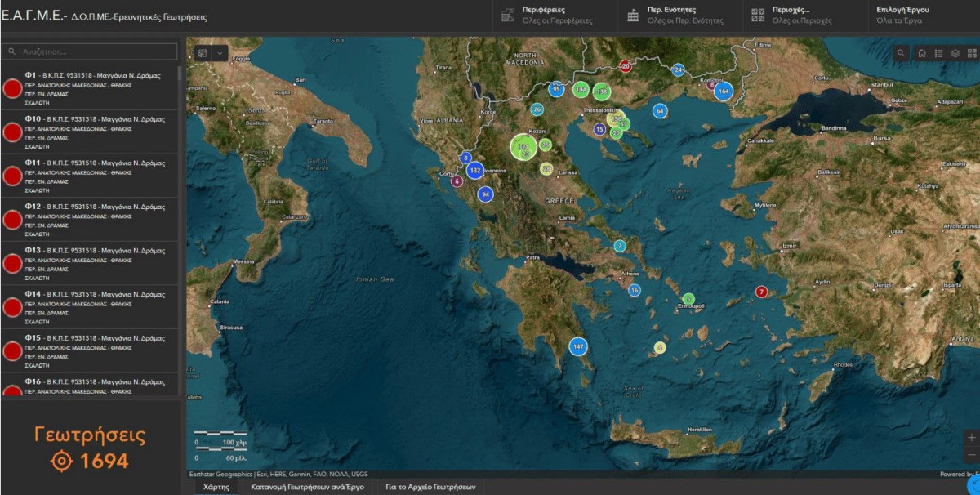The height and width of the screenshot is (495, 980).
Task: Click the blue 64 cluster marker
Action: 660,110
